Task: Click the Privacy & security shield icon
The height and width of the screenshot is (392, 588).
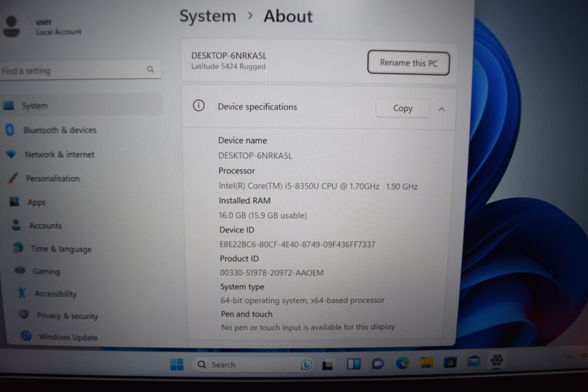Action: [x=24, y=314]
